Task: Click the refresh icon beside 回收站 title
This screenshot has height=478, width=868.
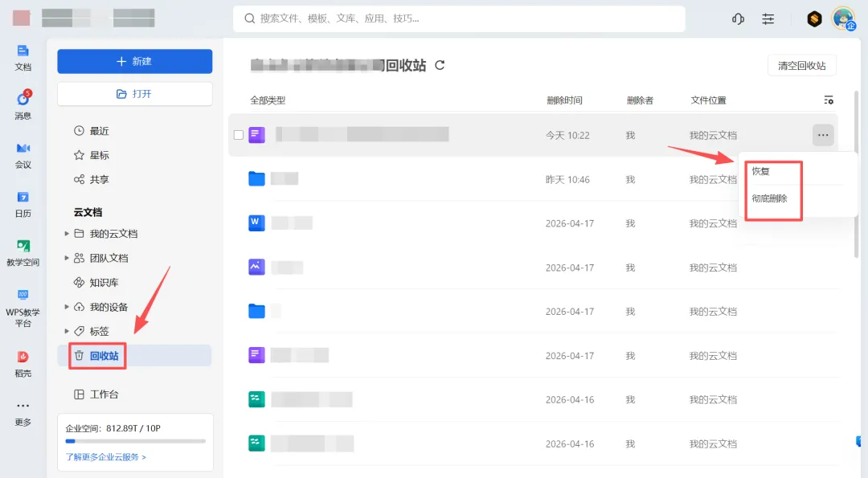Action: click(x=440, y=65)
